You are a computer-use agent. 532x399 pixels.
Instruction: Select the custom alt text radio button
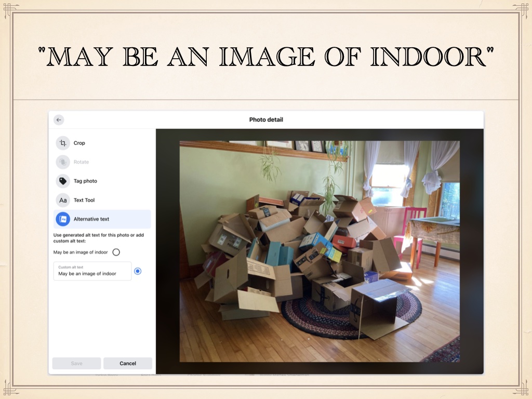click(137, 271)
